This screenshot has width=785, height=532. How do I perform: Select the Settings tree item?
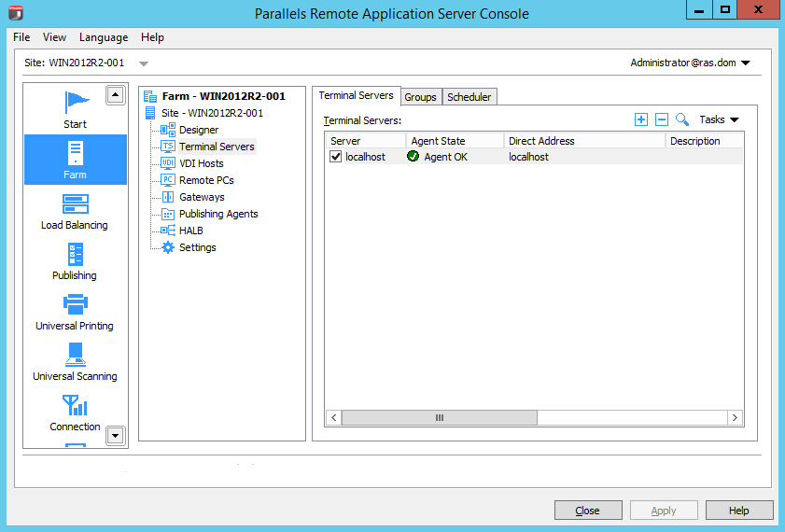pos(198,247)
